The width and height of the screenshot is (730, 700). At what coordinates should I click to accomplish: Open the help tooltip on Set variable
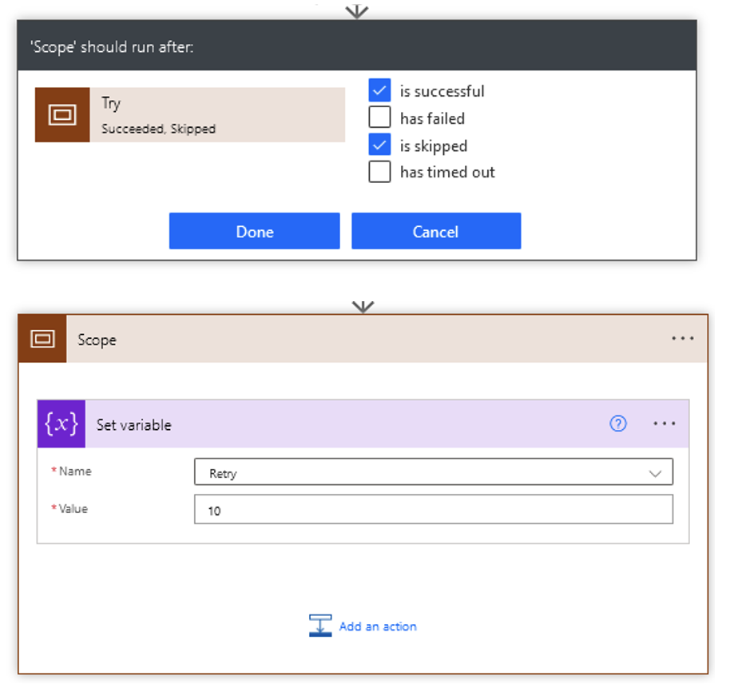[x=618, y=424]
